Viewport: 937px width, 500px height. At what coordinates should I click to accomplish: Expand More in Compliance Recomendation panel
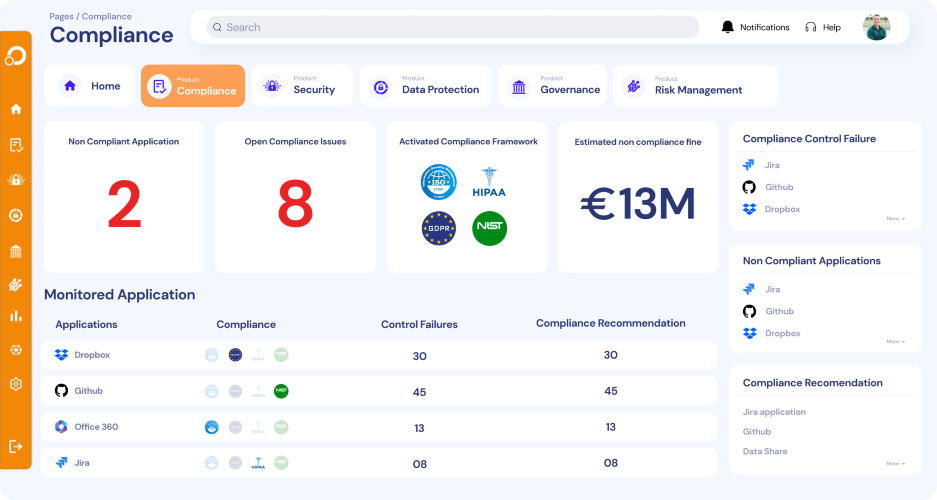click(895, 464)
